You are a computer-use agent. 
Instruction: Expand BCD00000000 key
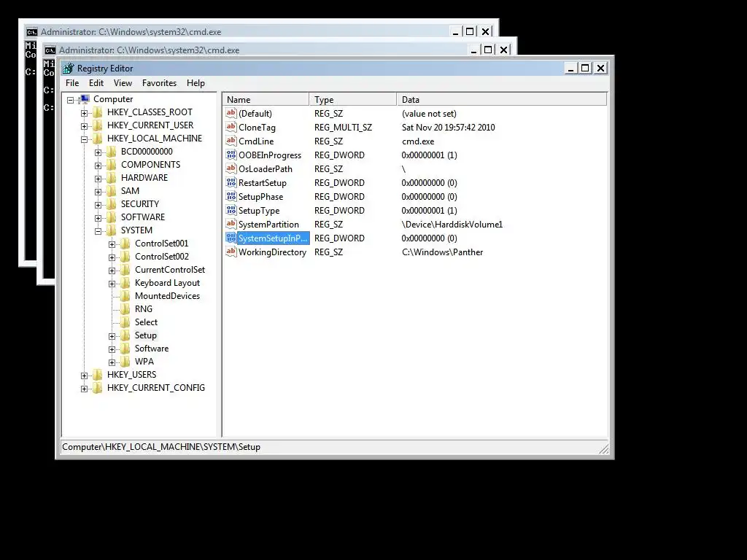click(98, 152)
